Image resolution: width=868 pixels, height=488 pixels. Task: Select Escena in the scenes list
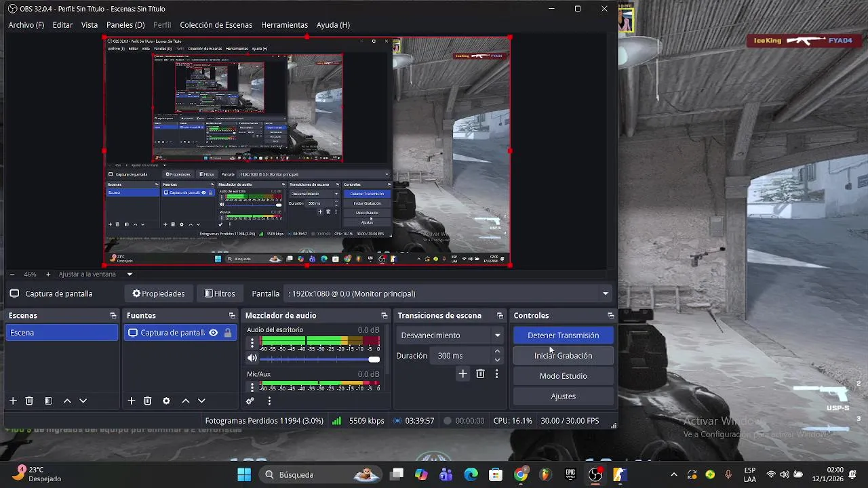coord(62,333)
